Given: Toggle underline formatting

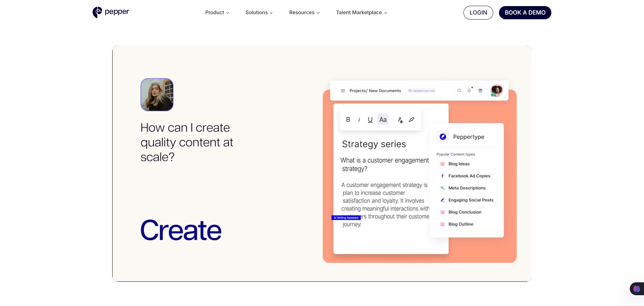Looking at the screenshot, I should [370, 119].
